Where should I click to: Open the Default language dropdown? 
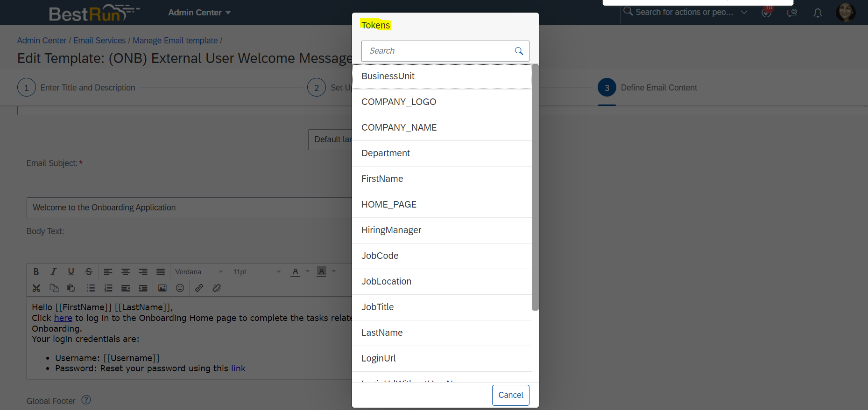(330, 139)
